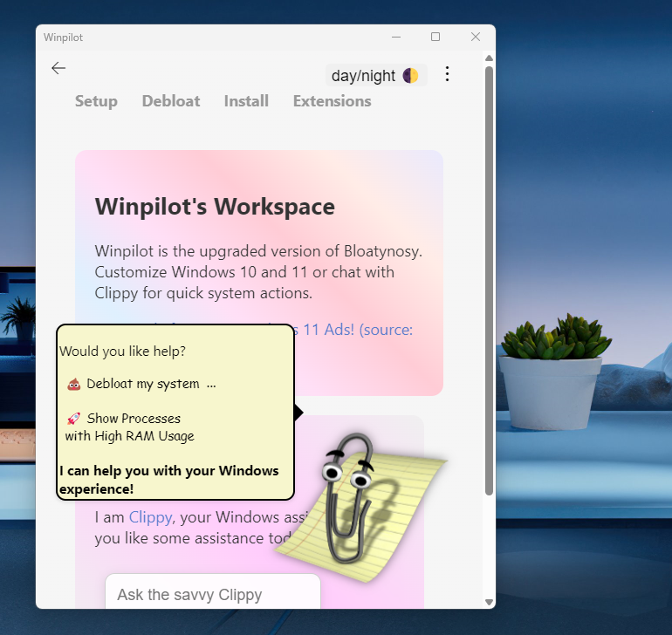This screenshot has width=672, height=635.
Task: Click the back arrow icon
Action: tap(58, 68)
